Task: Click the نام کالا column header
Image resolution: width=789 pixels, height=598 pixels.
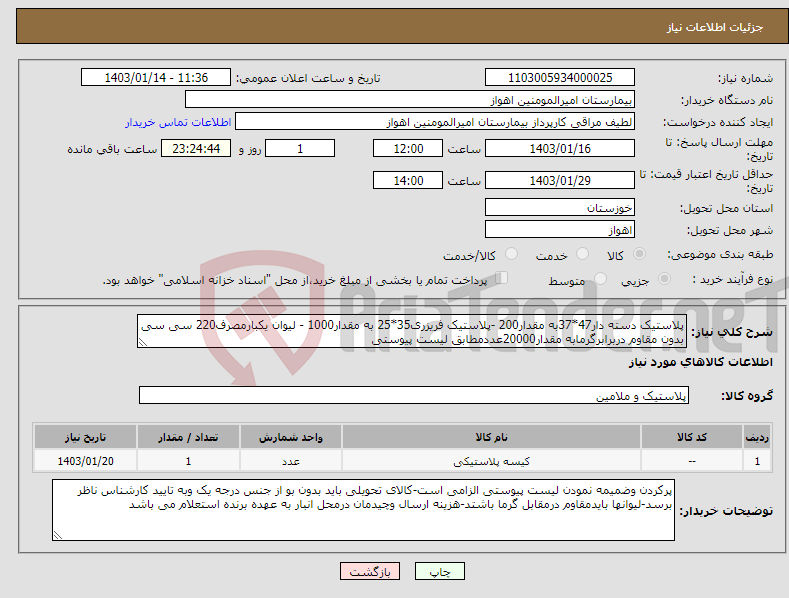Action: click(491, 437)
